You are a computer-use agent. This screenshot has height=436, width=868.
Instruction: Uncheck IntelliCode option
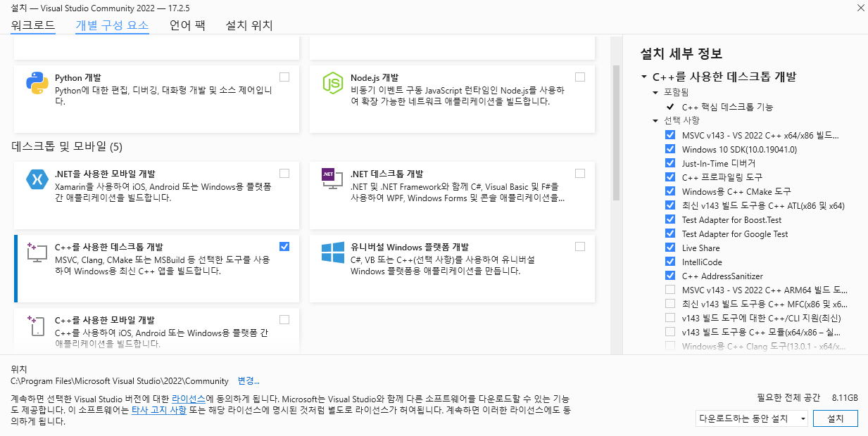click(x=670, y=262)
